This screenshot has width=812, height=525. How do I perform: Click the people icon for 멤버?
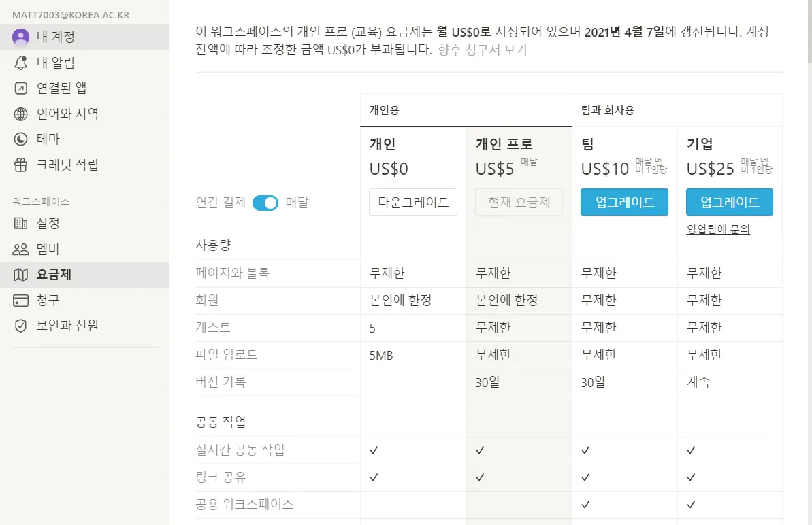pyautogui.click(x=21, y=249)
